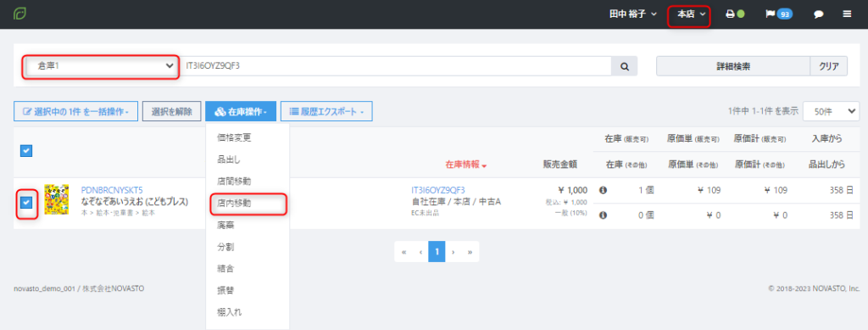
Task: Open the printer status icon
Action: coord(735,14)
